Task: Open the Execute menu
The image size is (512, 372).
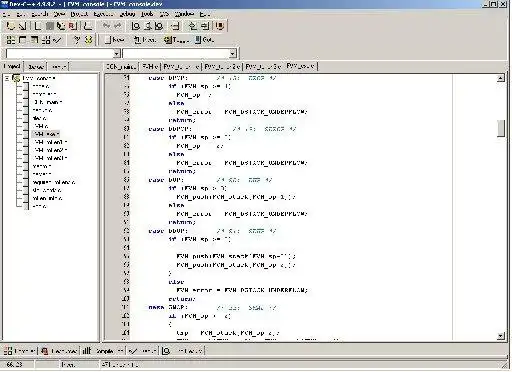Action: (x=103, y=14)
